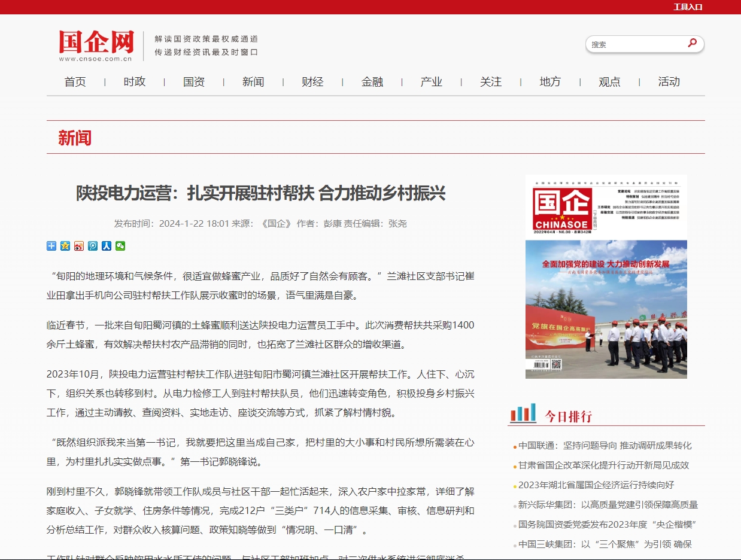This screenshot has width=741, height=560.
Task: Share article via Tencent Weibo icon
Action: (93, 246)
